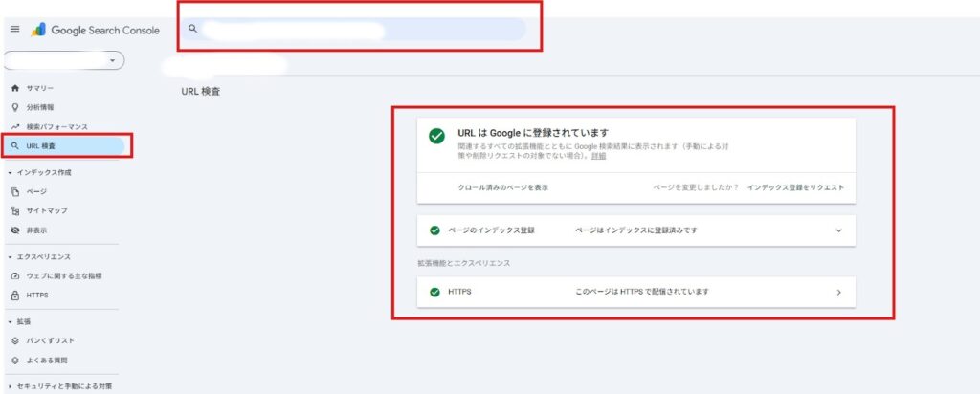Click インデックス登録をリクエスト
Screen dimensions: 980x394
click(795, 187)
